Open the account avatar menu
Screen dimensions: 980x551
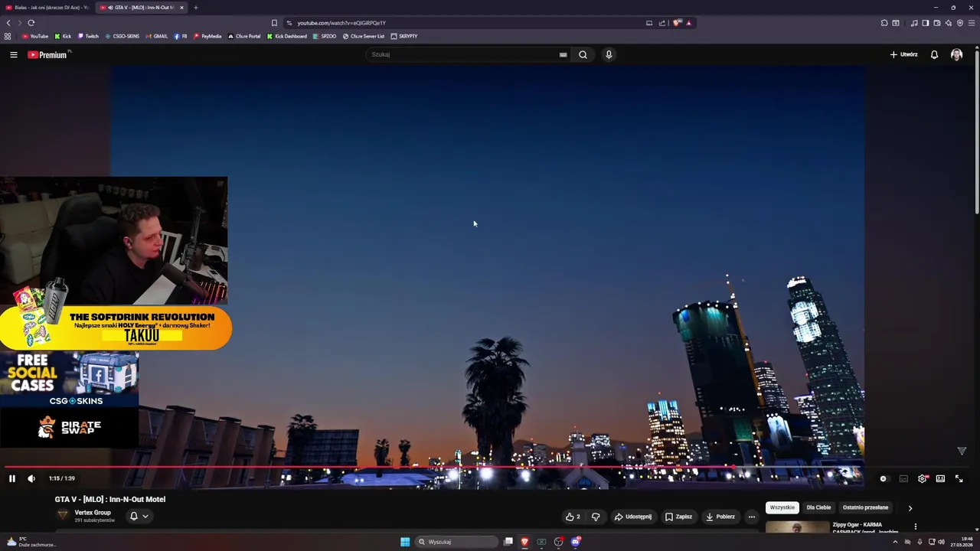pos(956,54)
